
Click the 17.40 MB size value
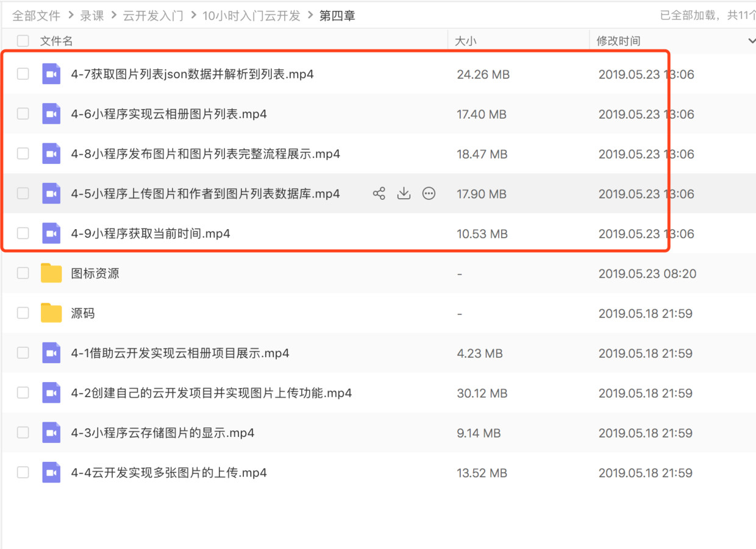(482, 114)
